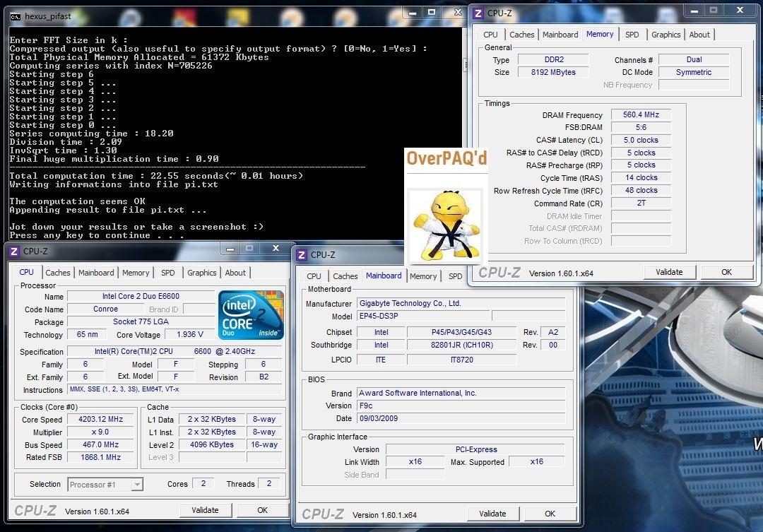Minimize the hexus_pifast console window
This screenshot has height=532, width=763.
(x=413, y=13)
